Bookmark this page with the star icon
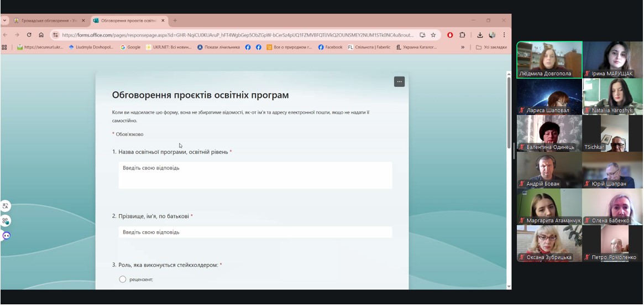This screenshot has width=644, height=306. pyautogui.click(x=433, y=35)
